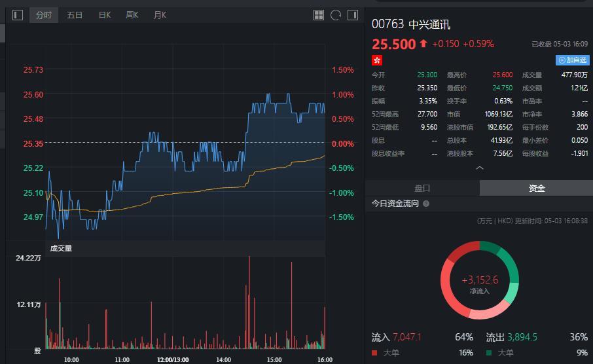
Task: Click the 流入 amount 7,047.1
Action: [x=407, y=337]
